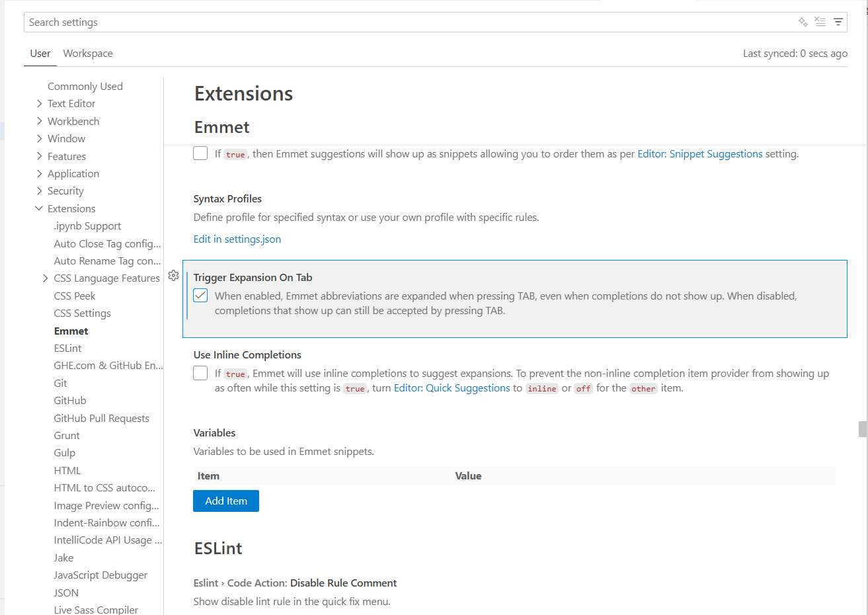Select Live Sass Compiler entry
This screenshot has height=615, width=868.
[x=96, y=609]
